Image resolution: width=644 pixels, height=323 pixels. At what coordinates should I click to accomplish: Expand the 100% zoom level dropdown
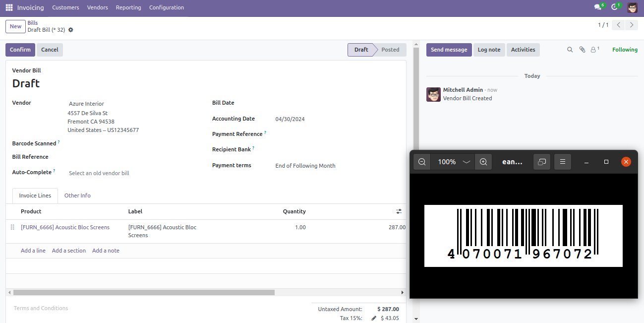466,162
